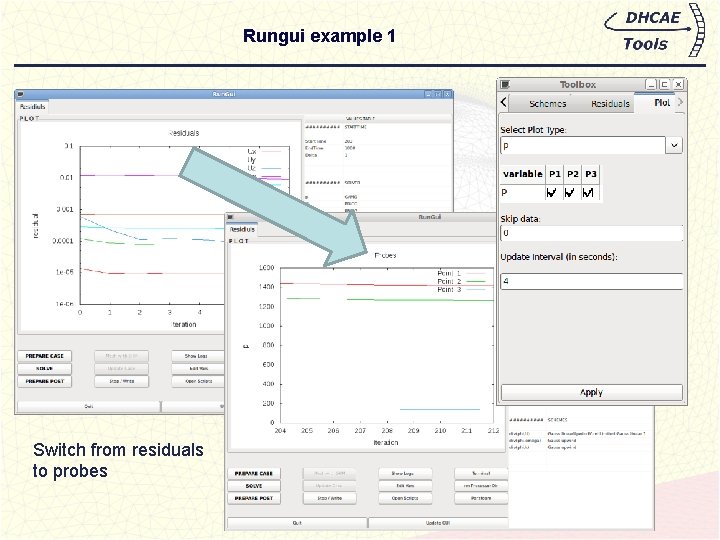Click Quit in back RunGui window
The image size is (720, 540).
(89, 406)
